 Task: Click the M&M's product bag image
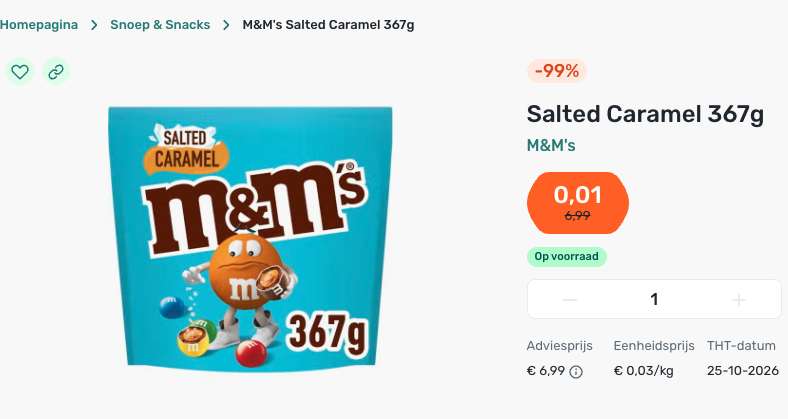click(x=250, y=239)
